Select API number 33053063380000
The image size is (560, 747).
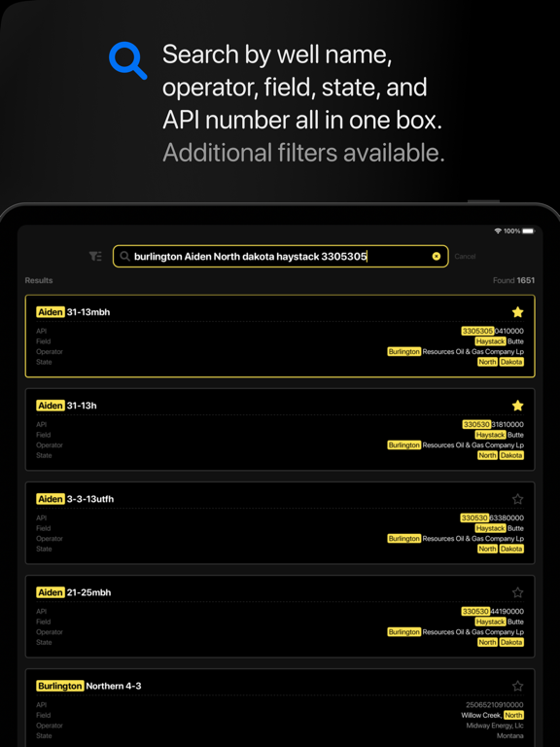click(x=492, y=517)
